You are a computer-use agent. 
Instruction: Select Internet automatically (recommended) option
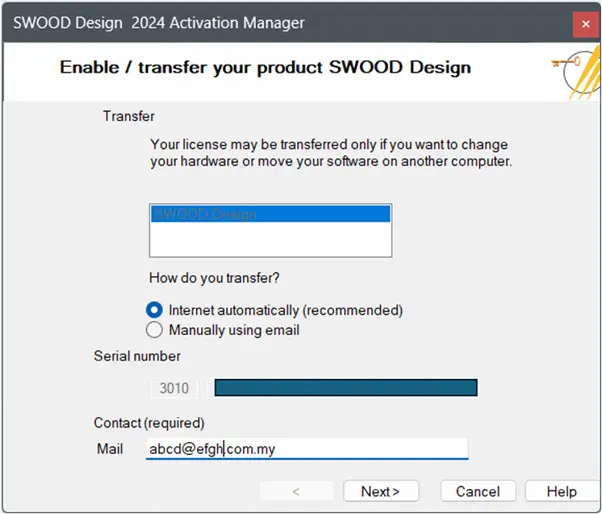tap(154, 310)
